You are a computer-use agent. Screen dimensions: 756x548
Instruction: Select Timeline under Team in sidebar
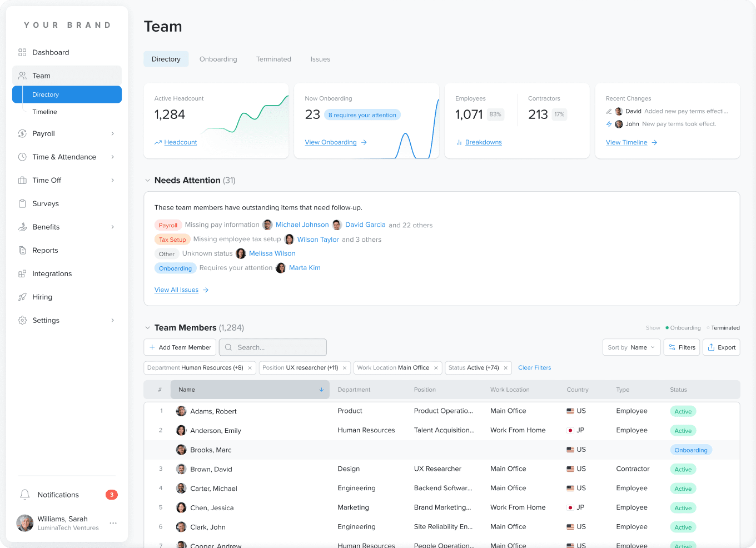[x=45, y=112]
